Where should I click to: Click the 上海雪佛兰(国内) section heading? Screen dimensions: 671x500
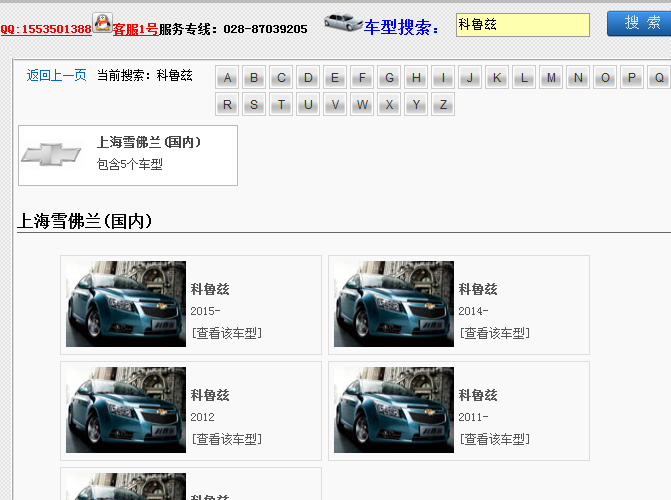pyautogui.click(x=84, y=221)
